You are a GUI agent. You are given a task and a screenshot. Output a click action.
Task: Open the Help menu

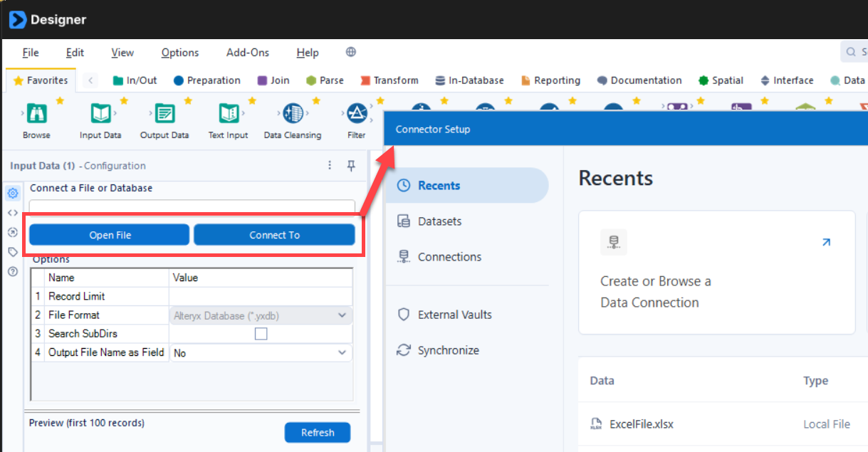(308, 53)
